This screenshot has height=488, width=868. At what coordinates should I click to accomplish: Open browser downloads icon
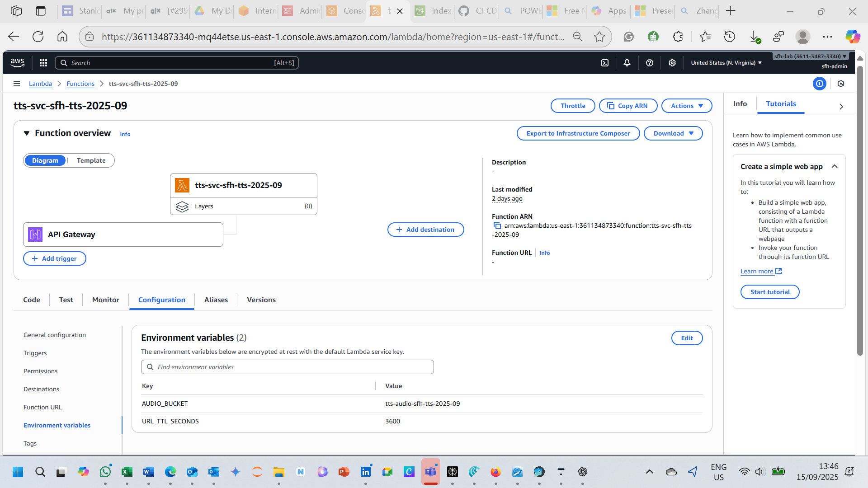(755, 37)
